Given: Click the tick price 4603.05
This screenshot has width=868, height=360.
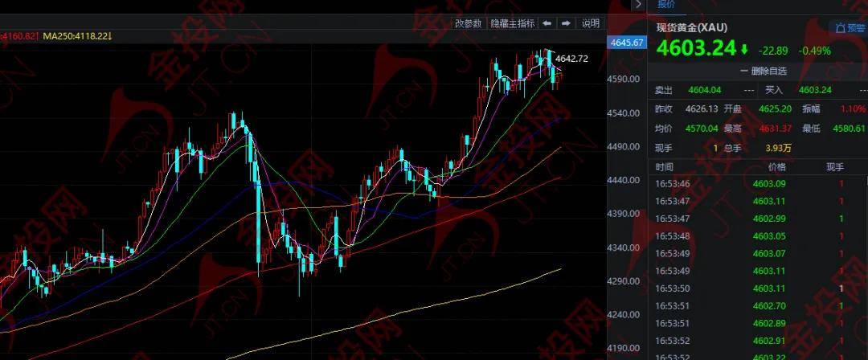Looking at the screenshot, I should 769,236.
